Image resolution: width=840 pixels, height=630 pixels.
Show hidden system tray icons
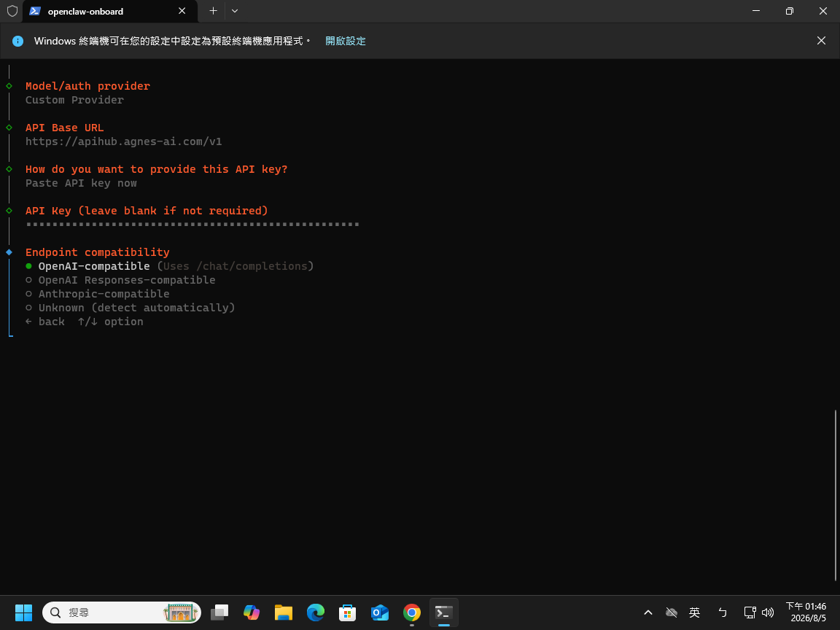click(x=647, y=612)
